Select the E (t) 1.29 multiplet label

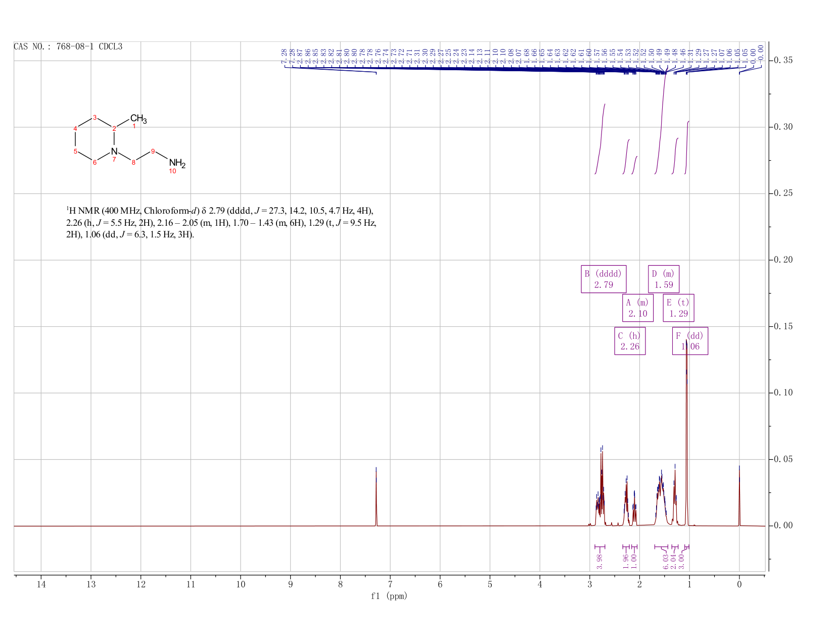(678, 308)
